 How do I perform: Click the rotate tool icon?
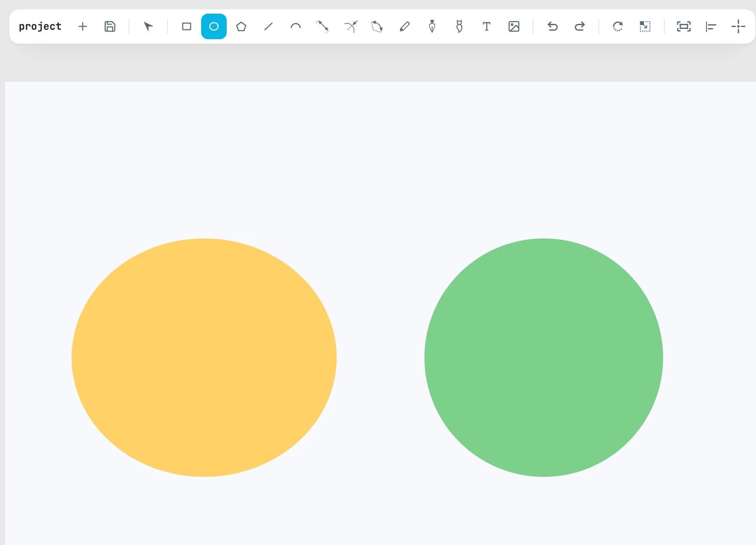(618, 26)
